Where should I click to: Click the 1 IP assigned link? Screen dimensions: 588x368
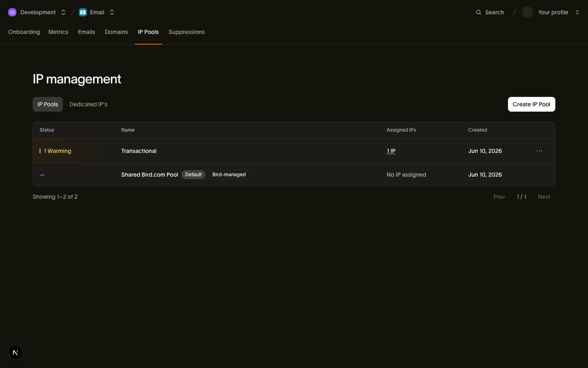click(391, 151)
